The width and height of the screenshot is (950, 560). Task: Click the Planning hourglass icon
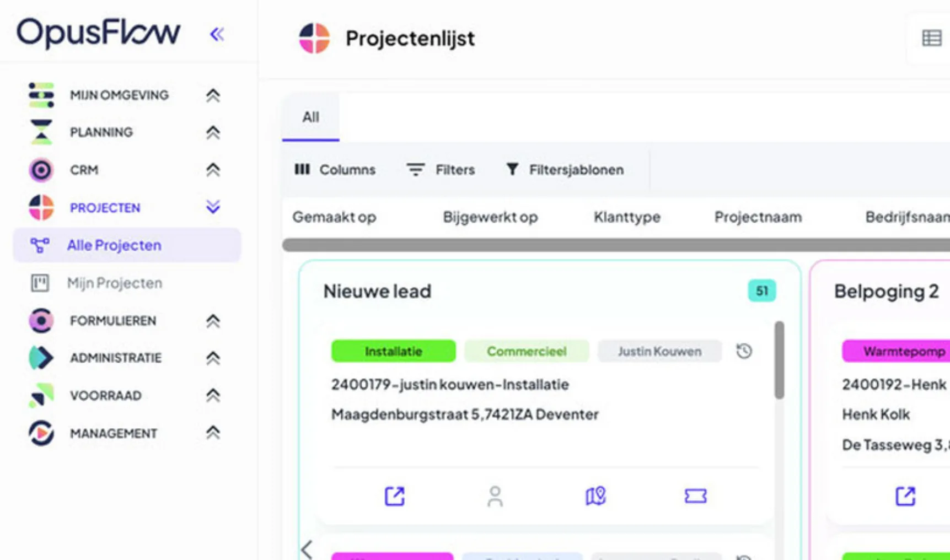click(41, 132)
